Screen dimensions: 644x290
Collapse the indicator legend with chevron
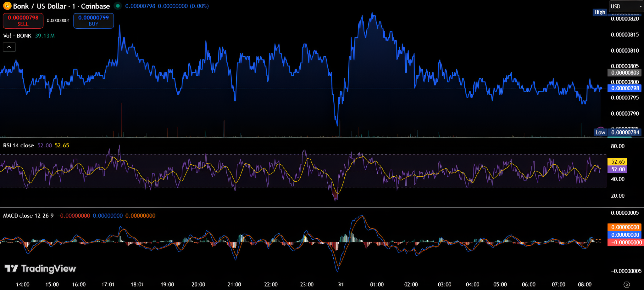coord(9,47)
